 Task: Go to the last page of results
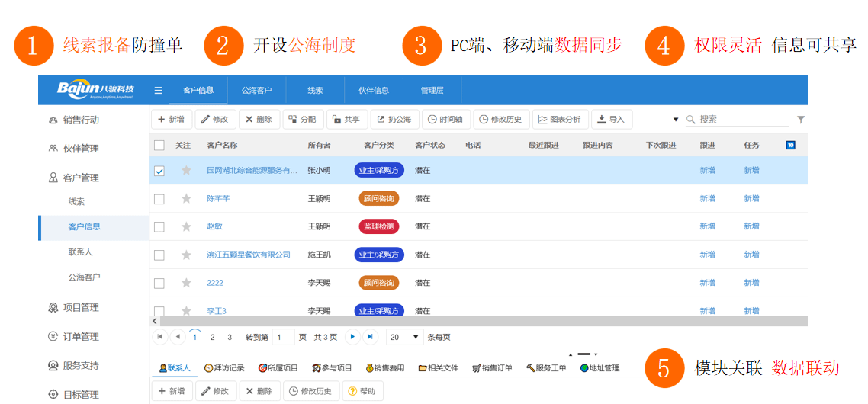(371, 336)
